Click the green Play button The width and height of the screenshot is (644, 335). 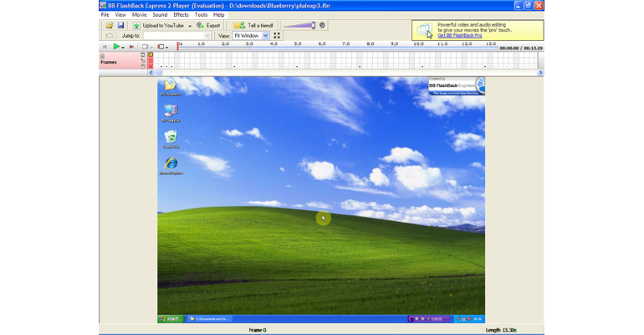pyautogui.click(x=116, y=46)
